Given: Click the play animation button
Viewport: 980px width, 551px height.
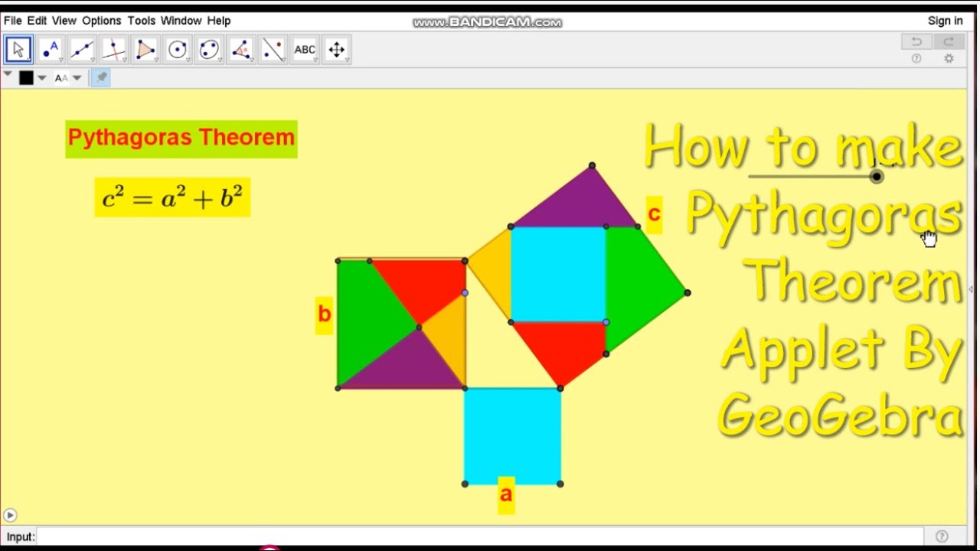Looking at the screenshot, I should tap(10, 516).
